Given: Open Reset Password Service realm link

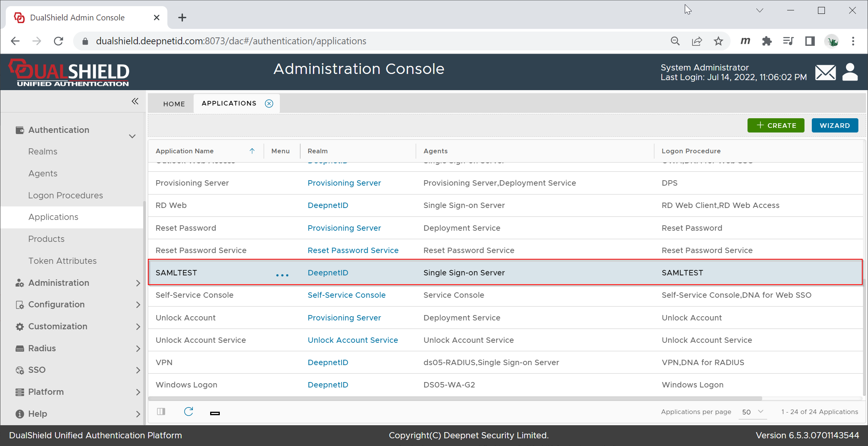Looking at the screenshot, I should click(x=353, y=250).
